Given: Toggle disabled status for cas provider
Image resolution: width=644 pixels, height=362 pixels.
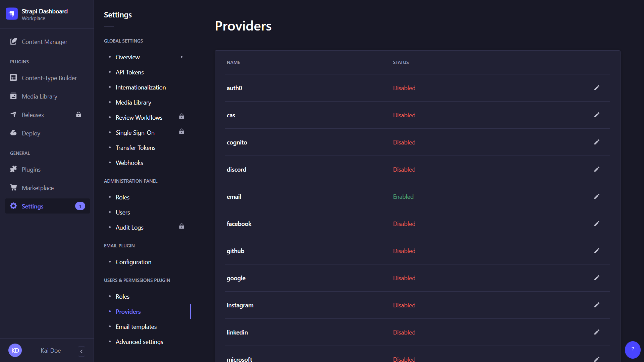Looking at the screenshot, I should 597,115.
